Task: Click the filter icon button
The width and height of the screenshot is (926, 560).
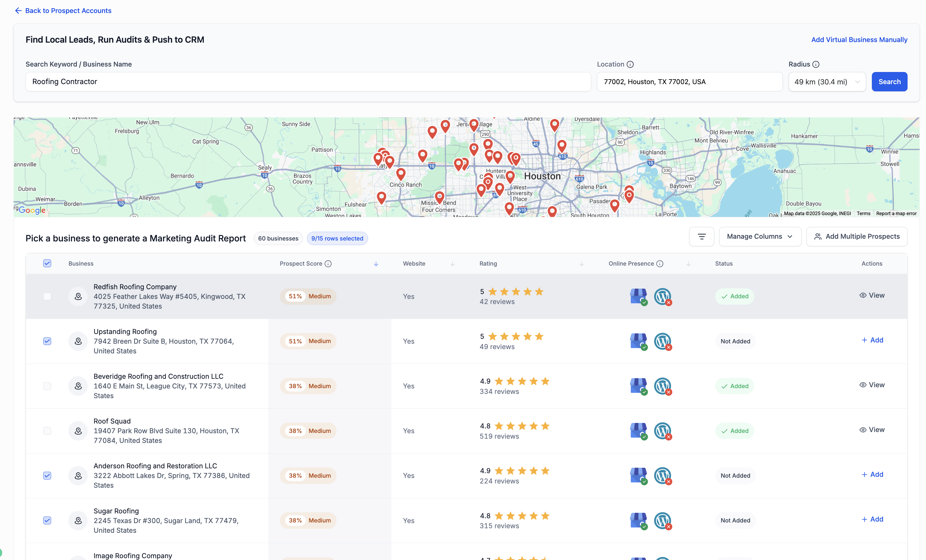Action: coord(701,236)
